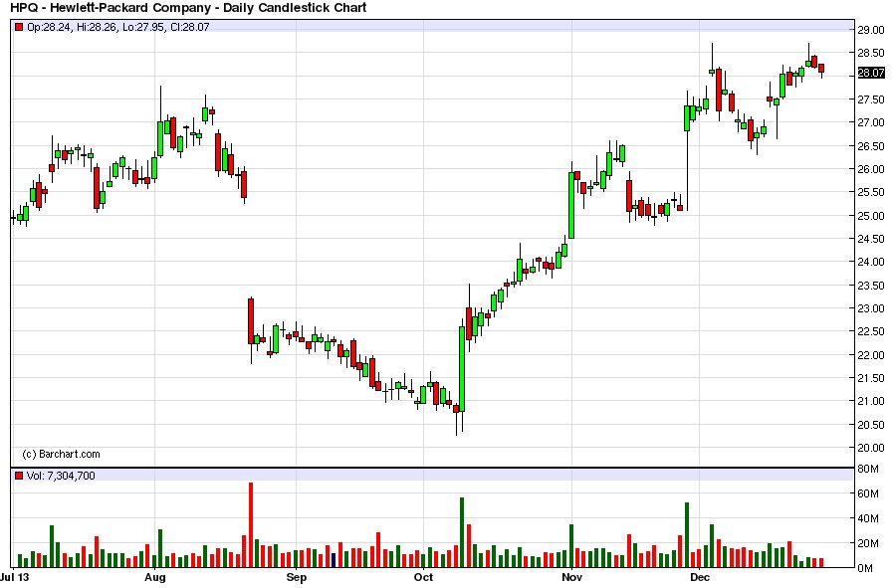
Task: Click the 22.00 price axis label
Action: coord(871,355)
